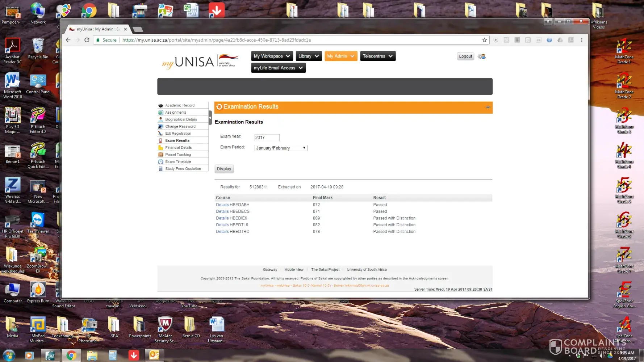Expand the Exam Period dropdown
The width and height of the screenshot is (644, 362).
[x=281, y=148]
